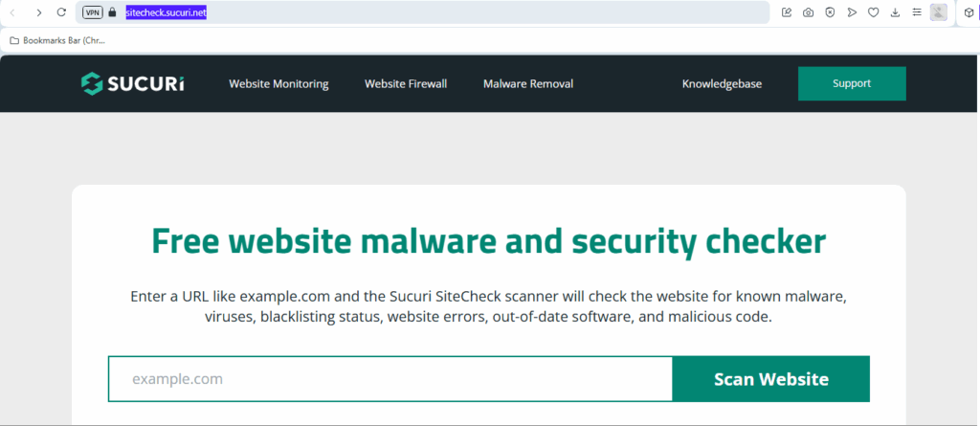
Task: Open the Knowledgebase link
Action: coord(722,83)
